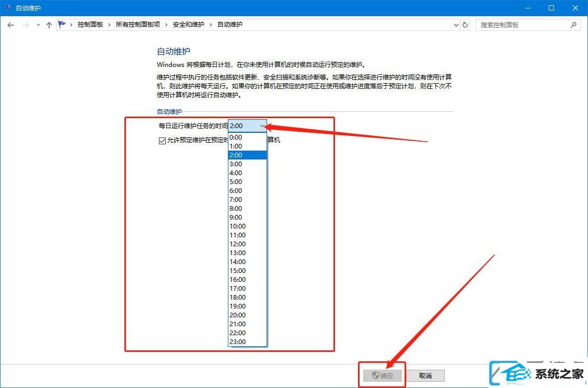Set maintenance time to 19:00
This screenshot has width=588, height=388.
248,306
